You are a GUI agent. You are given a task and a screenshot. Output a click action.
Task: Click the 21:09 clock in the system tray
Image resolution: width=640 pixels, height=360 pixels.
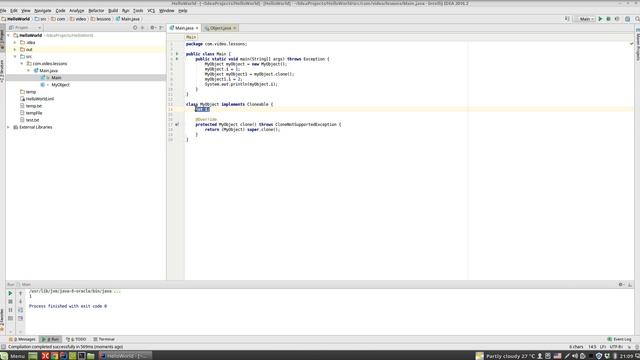point(626,356)
